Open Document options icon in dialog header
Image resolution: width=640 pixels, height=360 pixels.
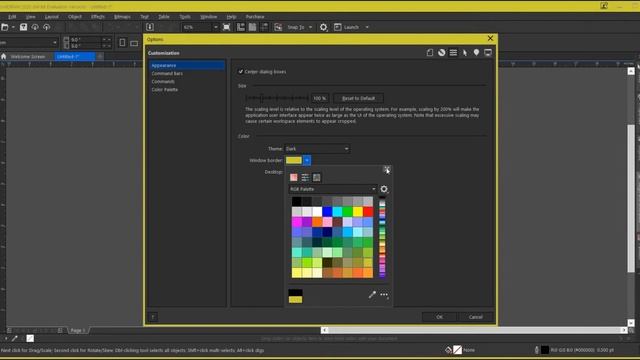click(x=430, y=53)
